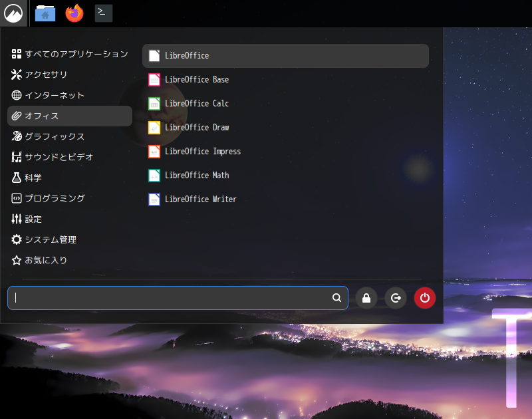Open the application menu launcher icon
This screenshot has width=532, height=419.
pyautogui.click(x=13, y=13)
